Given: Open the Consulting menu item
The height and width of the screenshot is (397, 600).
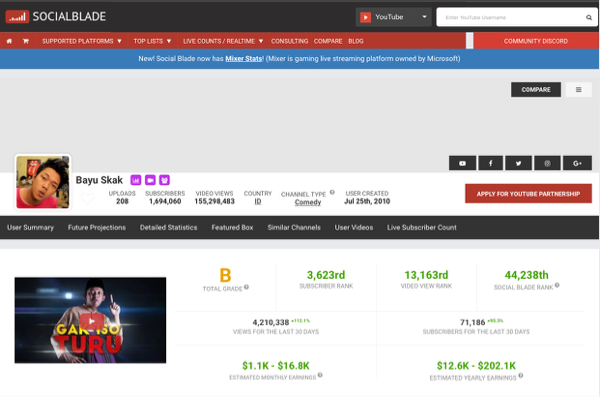Looking at the screenshot, I should click(289, 41).
